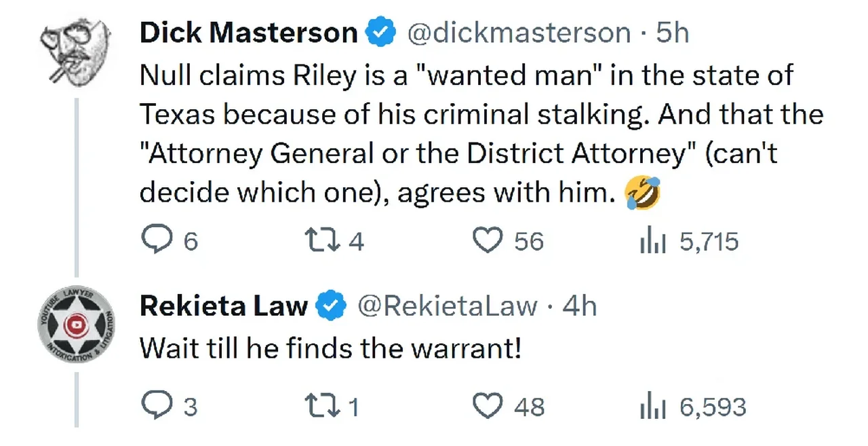Image resolution: width=868 pixels, height=446 pixels.
Task: Open the @RekietaLaw handle link
Action: tap(447, 307)
